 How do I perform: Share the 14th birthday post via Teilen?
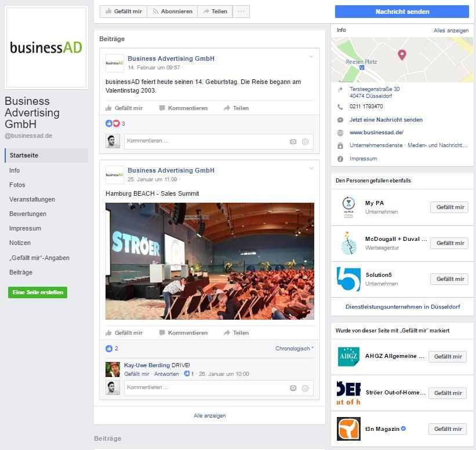coord(236,108)
